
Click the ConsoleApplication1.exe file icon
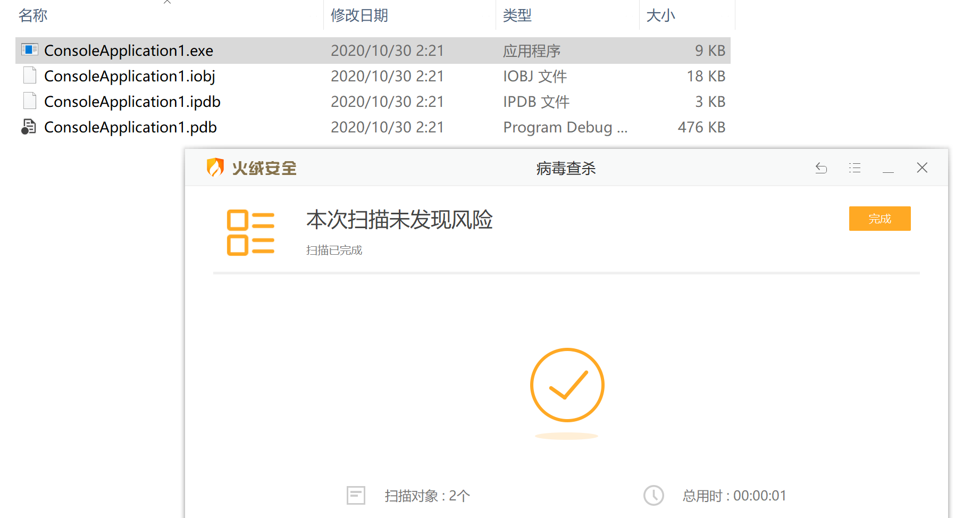pos(30,50)
